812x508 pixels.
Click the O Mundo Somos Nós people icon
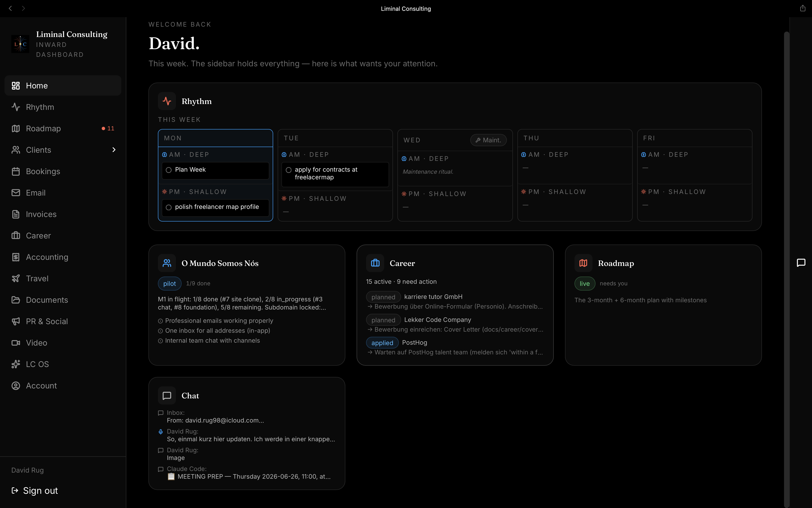[167, 263]
